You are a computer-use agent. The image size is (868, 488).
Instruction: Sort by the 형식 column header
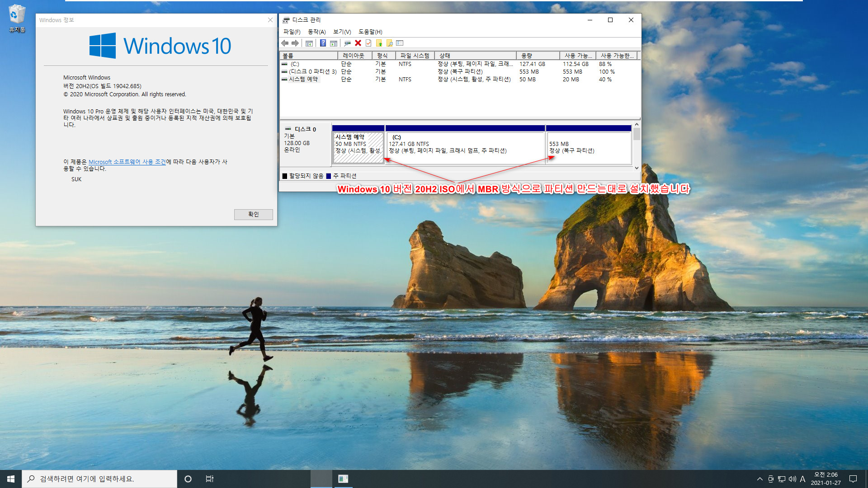pyautogui.click(x=384, y=56)
